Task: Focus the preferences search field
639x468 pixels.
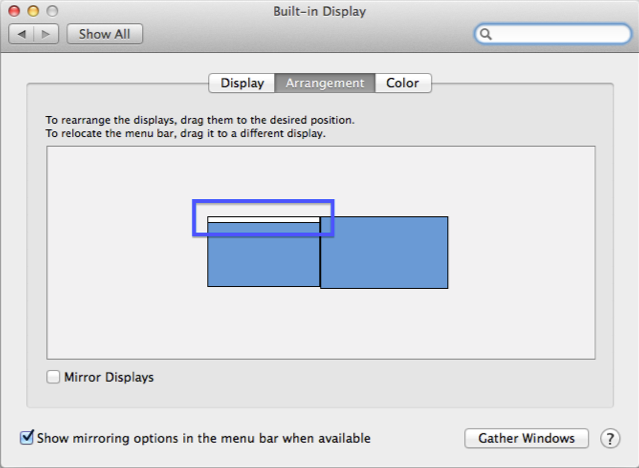Action: (560, 34)
